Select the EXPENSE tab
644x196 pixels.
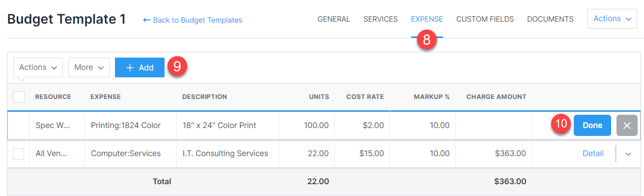(x=427, y=19)
